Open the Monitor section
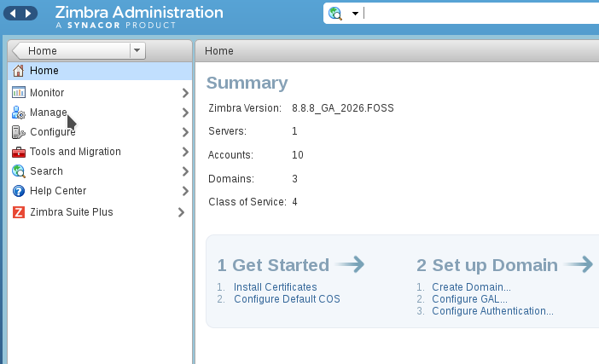Image resolution: width=599 pixels, height=364 pixels. [x=47, y=93]
